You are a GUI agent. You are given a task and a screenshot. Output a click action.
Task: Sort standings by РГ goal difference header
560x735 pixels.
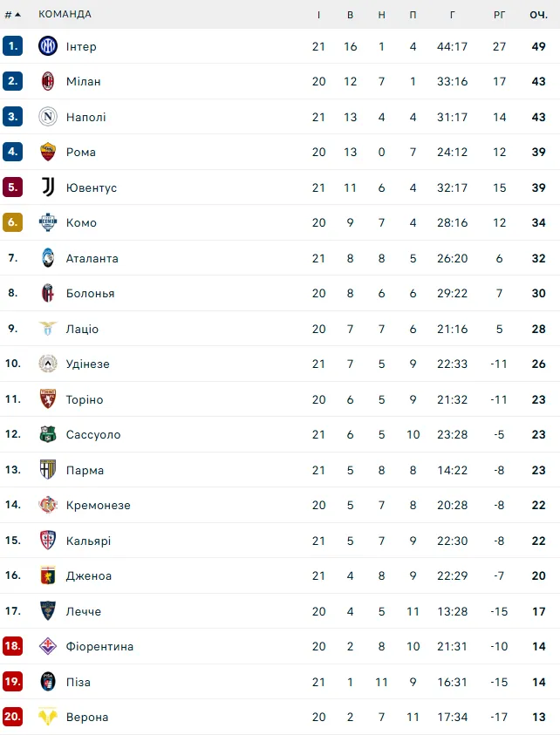499,14
